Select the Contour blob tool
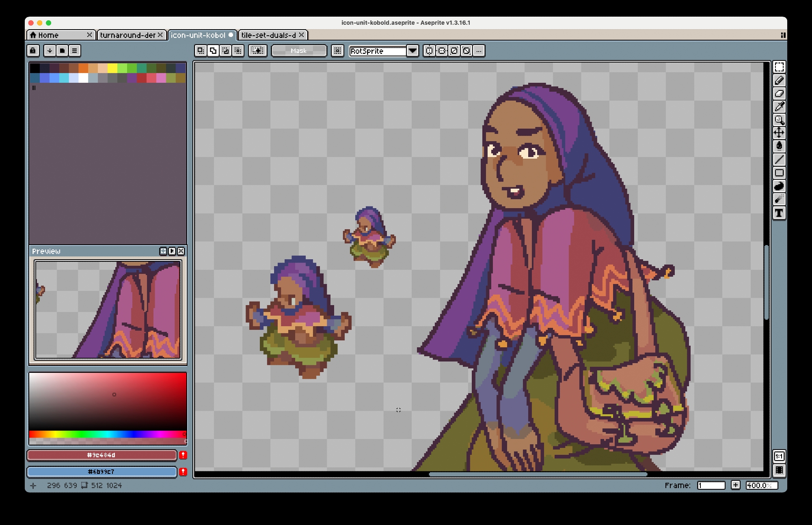This screenshot has height=525, width=812. point(779,186)
